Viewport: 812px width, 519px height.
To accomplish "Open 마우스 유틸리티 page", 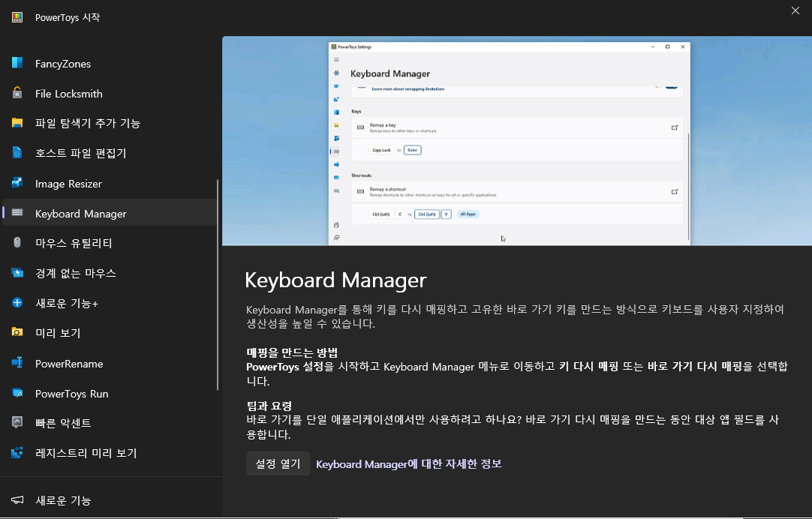I will (x=110, y=243).
